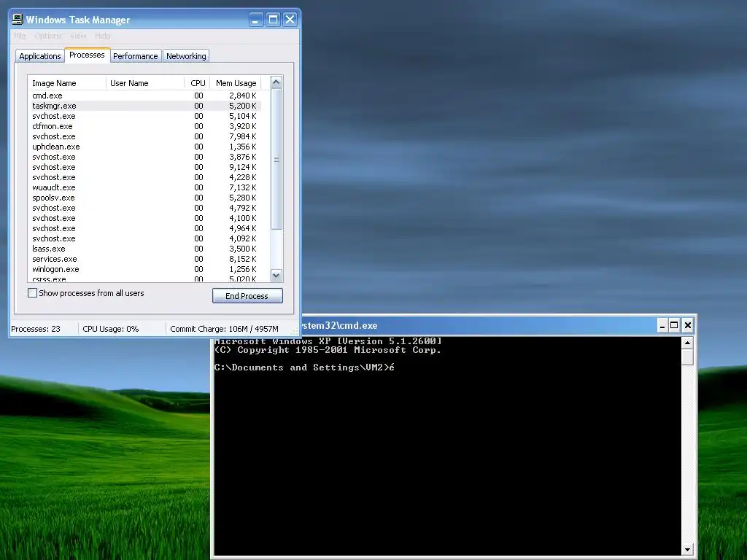Open the View menu in Task Manager
The height and width of the screenshot is (560, 747).
tap(78, 36)
